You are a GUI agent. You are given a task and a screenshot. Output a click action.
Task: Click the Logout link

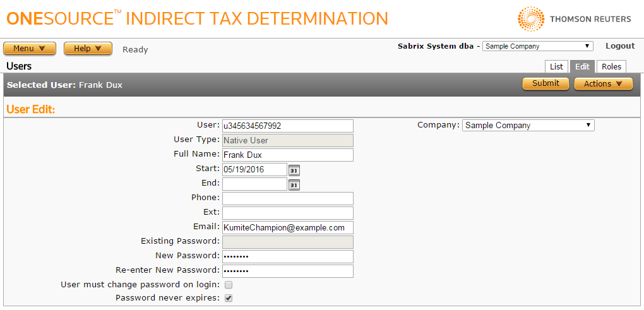620,46
